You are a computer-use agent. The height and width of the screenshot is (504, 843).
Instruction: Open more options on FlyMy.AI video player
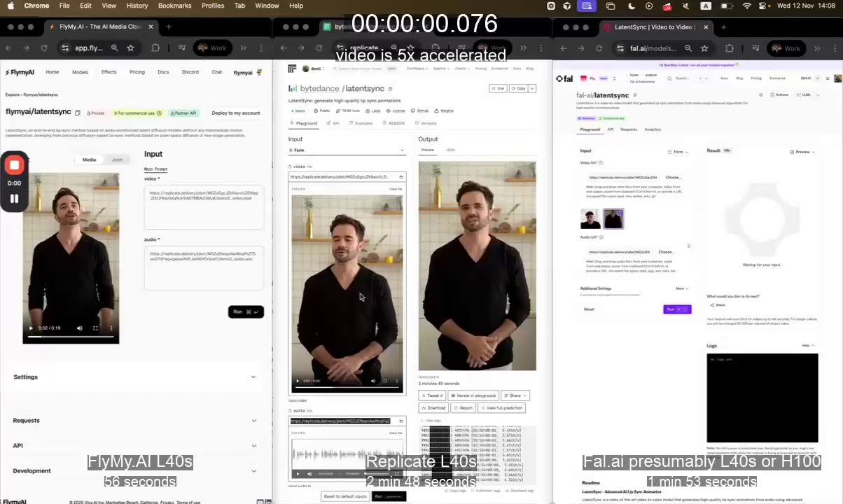tap(111, 328)
